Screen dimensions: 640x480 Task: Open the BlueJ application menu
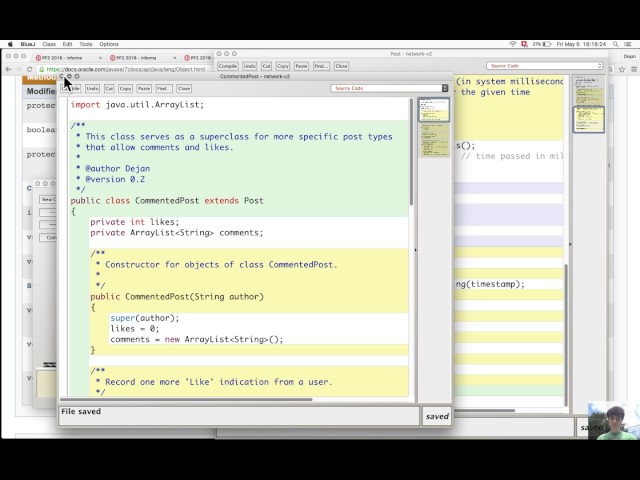tap(28, 44)
